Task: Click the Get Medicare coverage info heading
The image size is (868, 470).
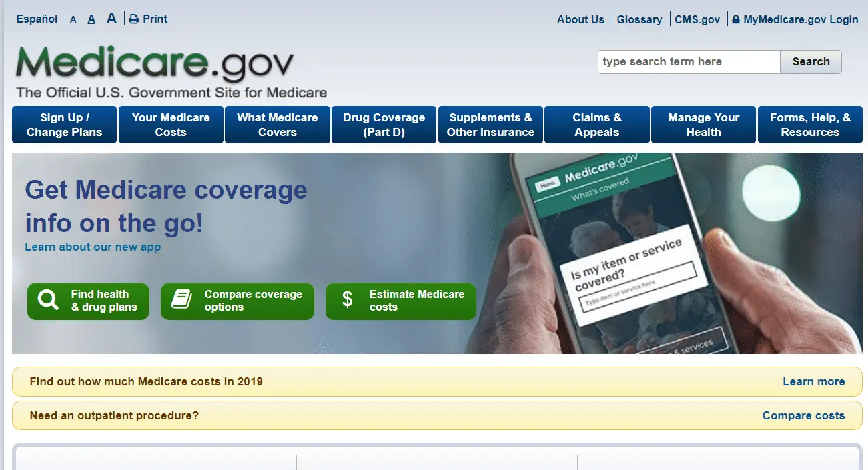Action: [x=166, y=206]
